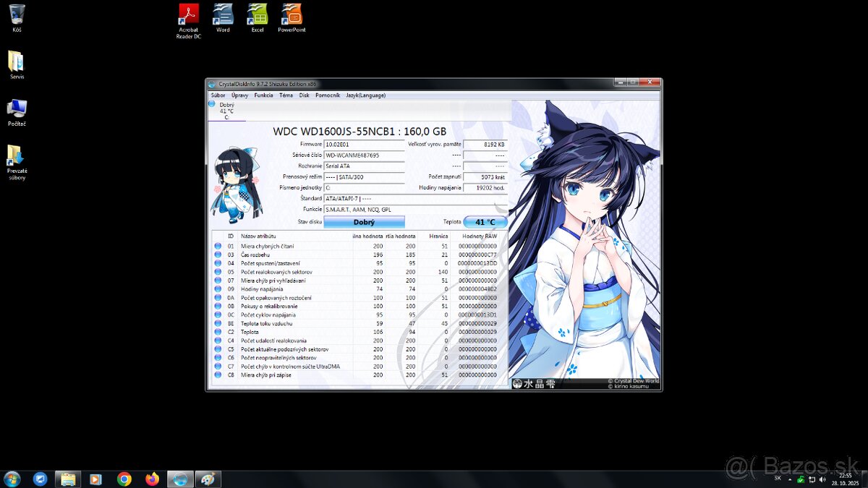Select the C: drive tab with Dobrý status
The image size is (868, 488).
pos(226,111)
